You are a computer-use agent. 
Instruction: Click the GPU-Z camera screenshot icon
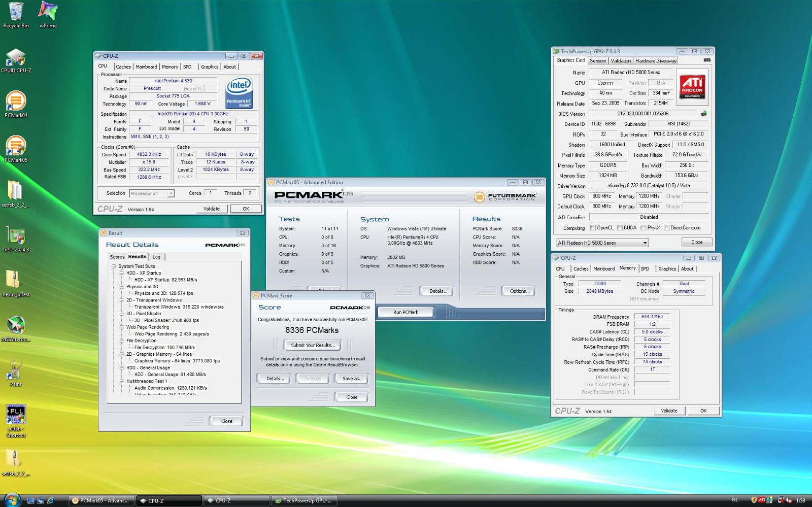707,60
